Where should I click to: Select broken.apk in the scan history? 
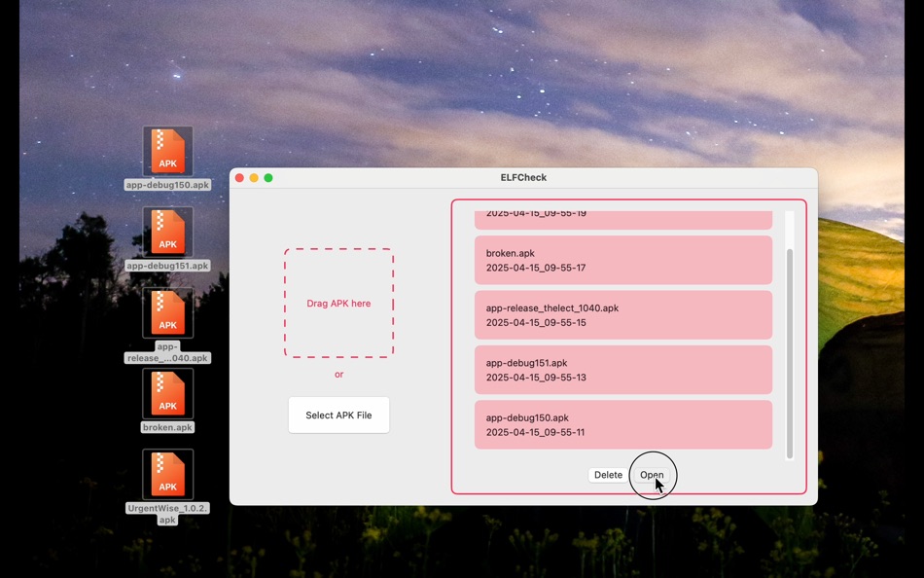[x=622, y=260]
